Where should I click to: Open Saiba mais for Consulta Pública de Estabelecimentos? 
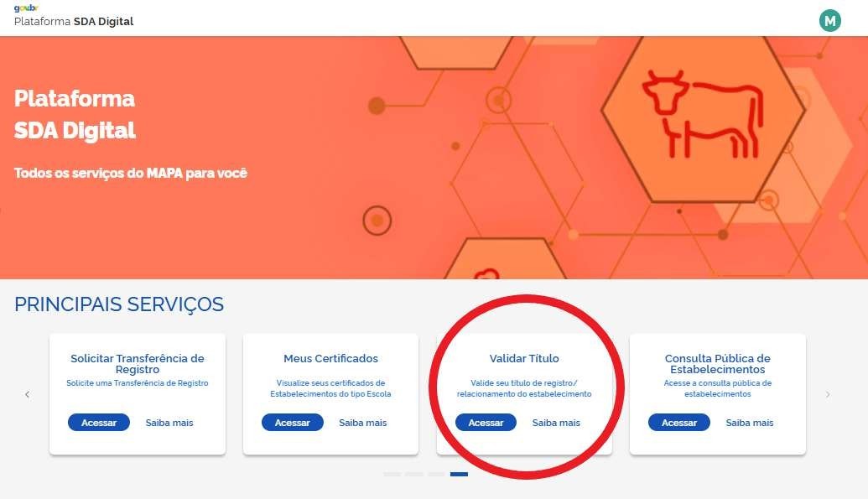(x=750, y=423)
